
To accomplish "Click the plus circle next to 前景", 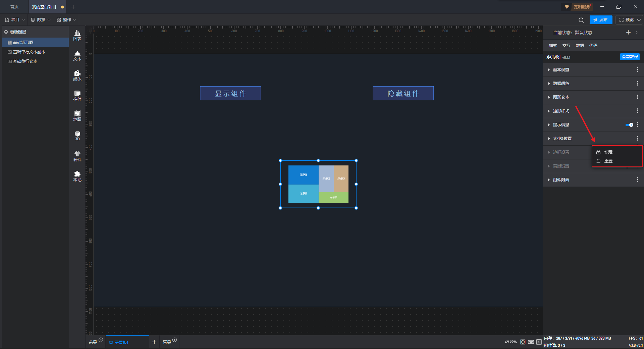I will (x=101, y=340).
